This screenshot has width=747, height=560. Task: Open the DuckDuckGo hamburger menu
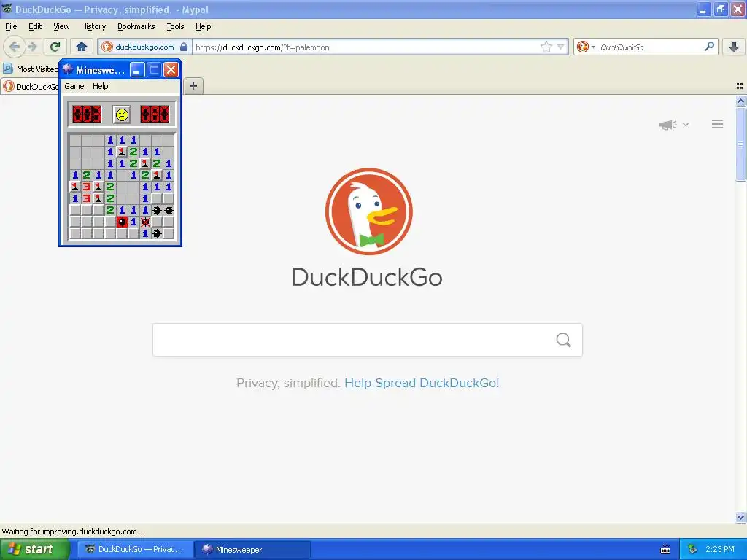(x=718, y=124)
